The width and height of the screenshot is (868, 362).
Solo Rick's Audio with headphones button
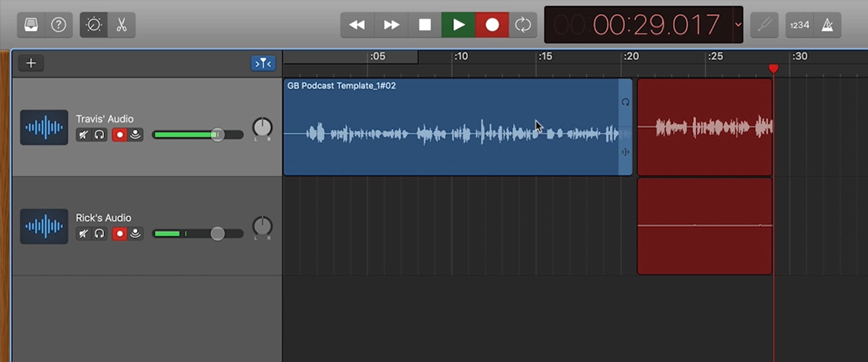coord(99,234)
